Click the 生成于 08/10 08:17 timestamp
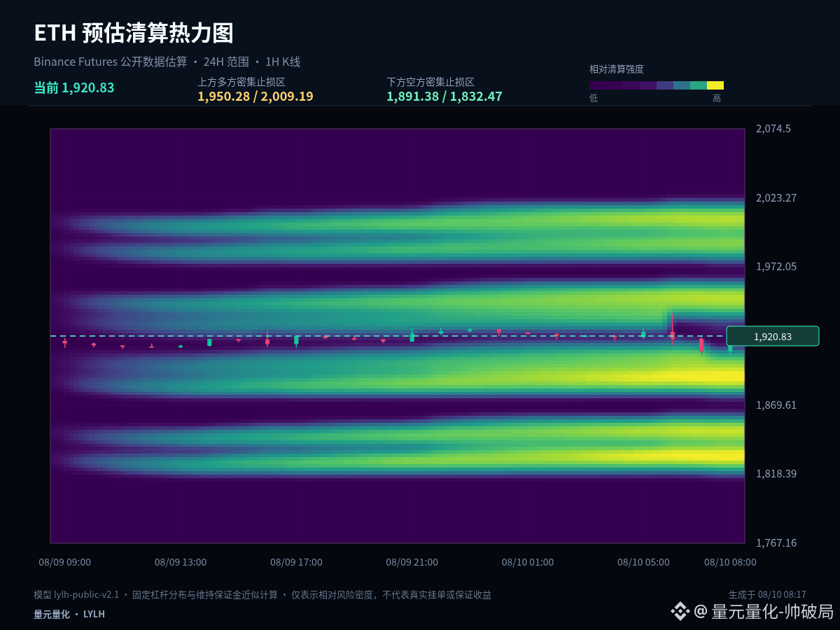 767,594
